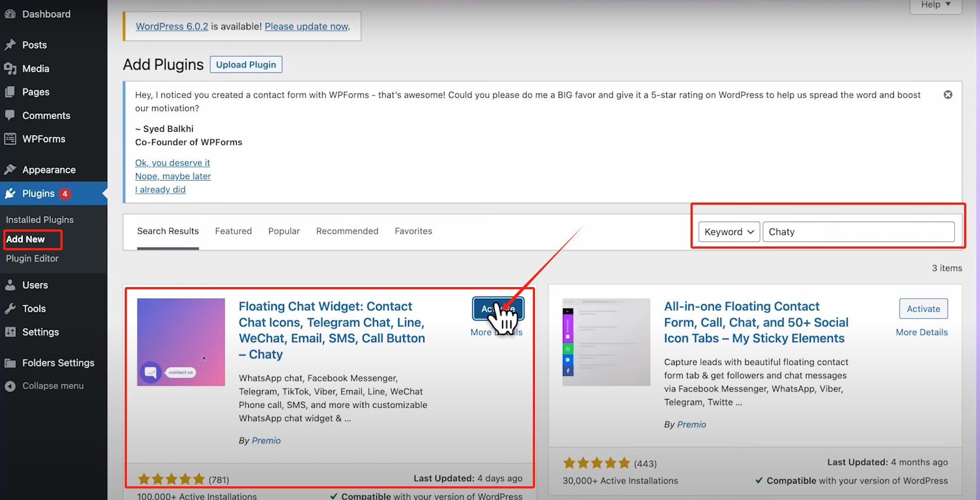The image size is (980, 500).
Task: Open Tools using the wrench icon
Action: [10, 308]
